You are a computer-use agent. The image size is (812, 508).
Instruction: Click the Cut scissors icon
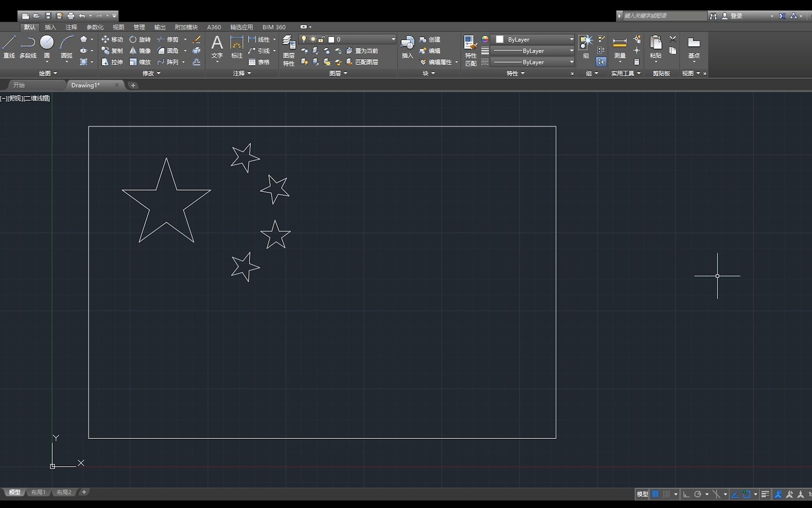pos(673,39)
